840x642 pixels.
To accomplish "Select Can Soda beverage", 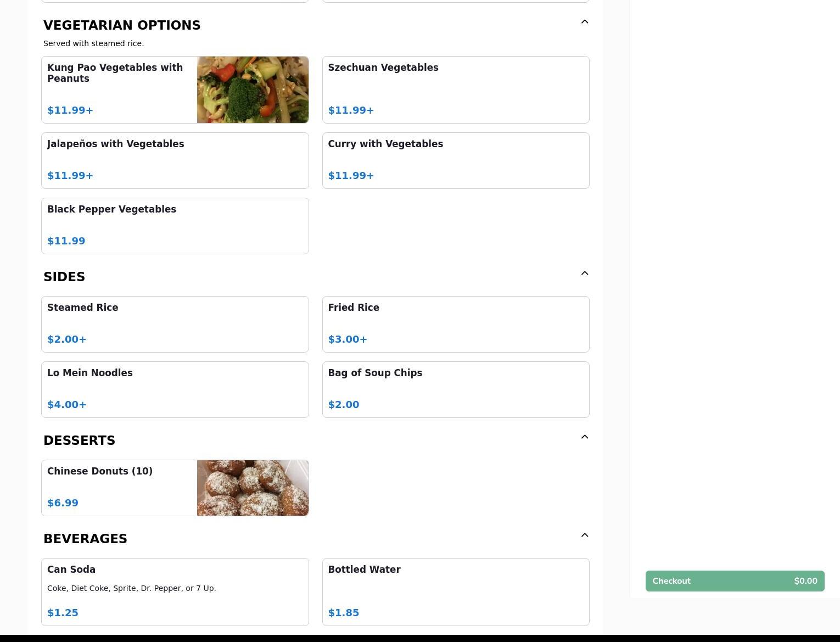I will (175, 592).
